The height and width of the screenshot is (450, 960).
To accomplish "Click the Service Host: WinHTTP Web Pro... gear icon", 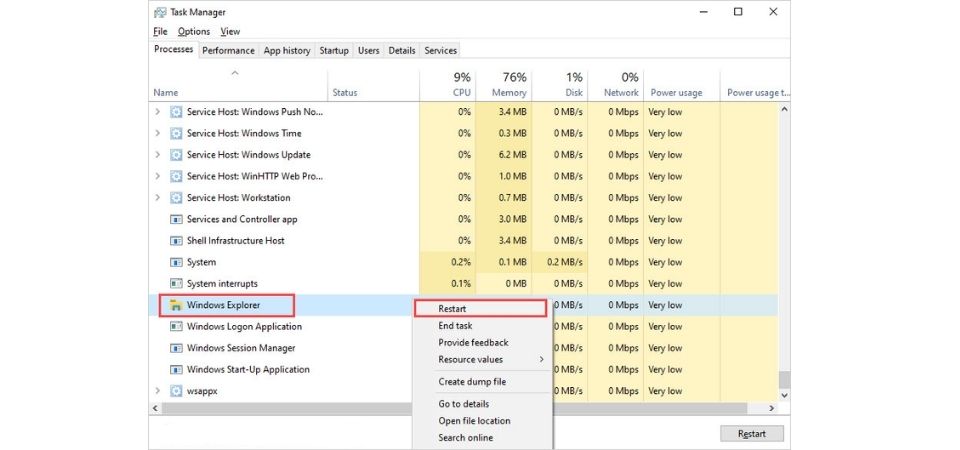I will (x=176, y=176).
